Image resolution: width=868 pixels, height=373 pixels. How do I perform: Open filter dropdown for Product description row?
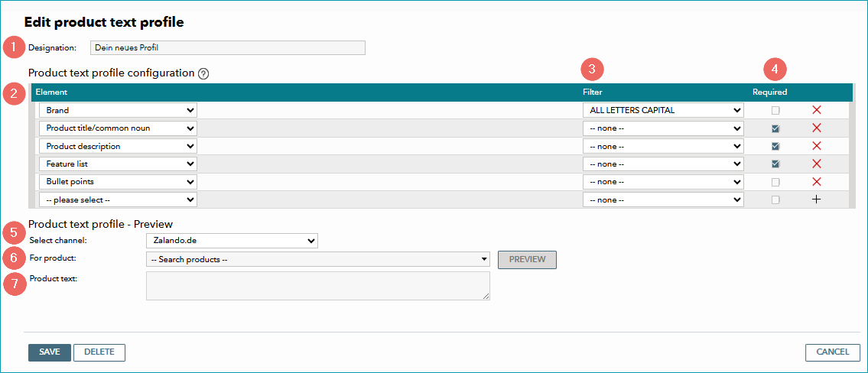(663, 146)
